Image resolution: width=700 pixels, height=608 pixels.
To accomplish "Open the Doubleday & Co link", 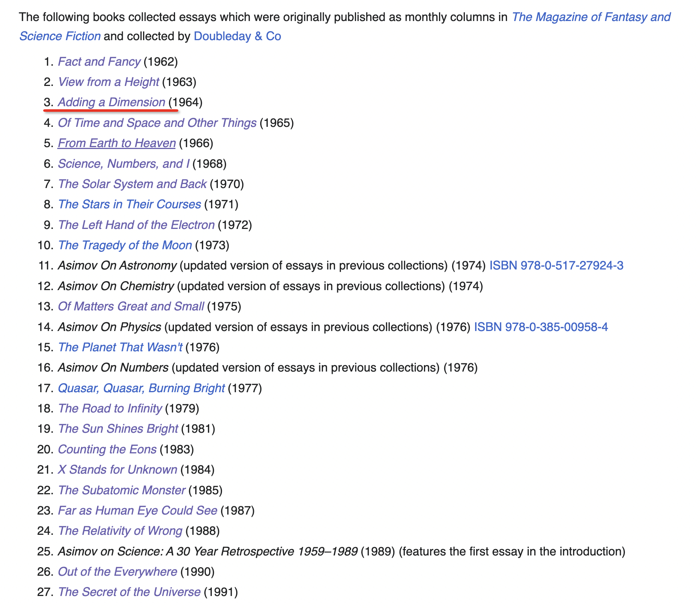I will tap(237, 36).
